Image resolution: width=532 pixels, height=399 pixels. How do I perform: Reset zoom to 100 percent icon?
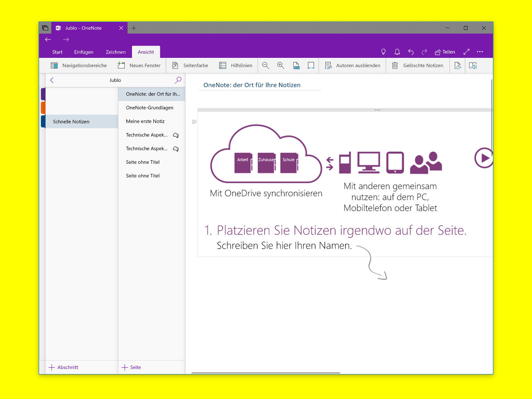click(296, 66)
